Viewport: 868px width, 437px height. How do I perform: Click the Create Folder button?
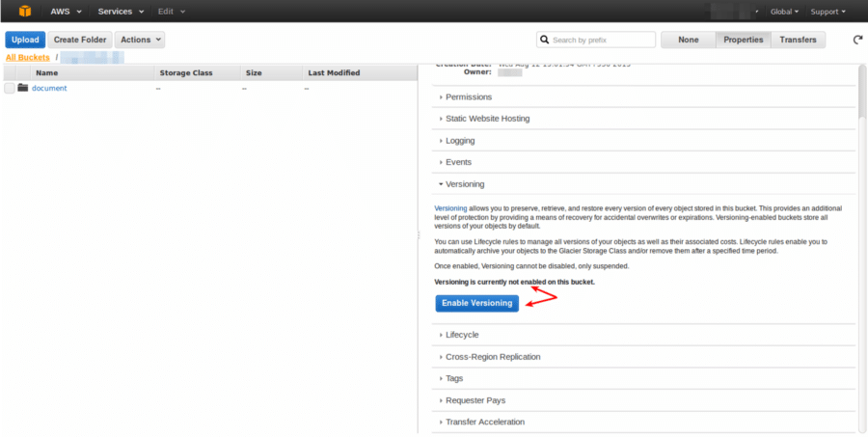[80, 40]
